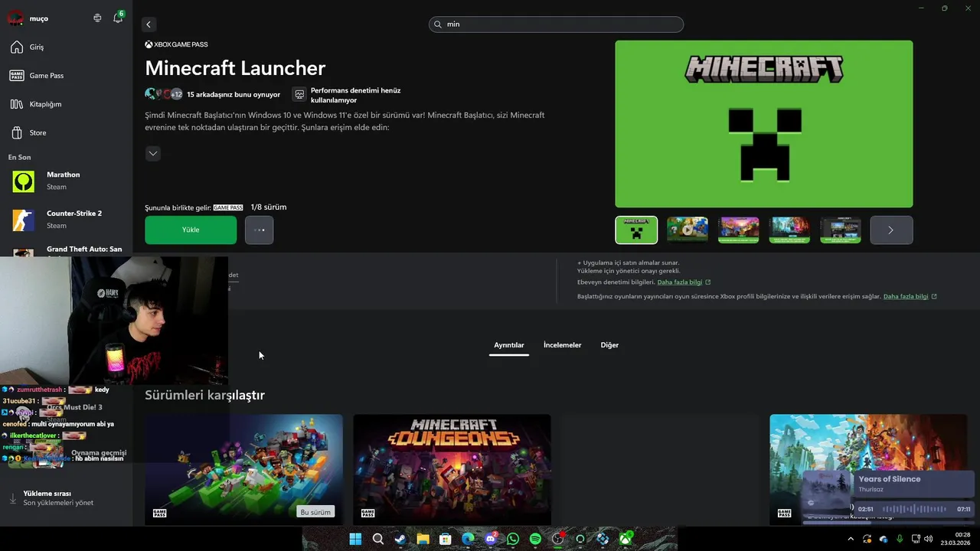Select fourth screenshot thumbnail
Image resolution: width=980 pixels, height=551 pixels.
click(789, 230)
